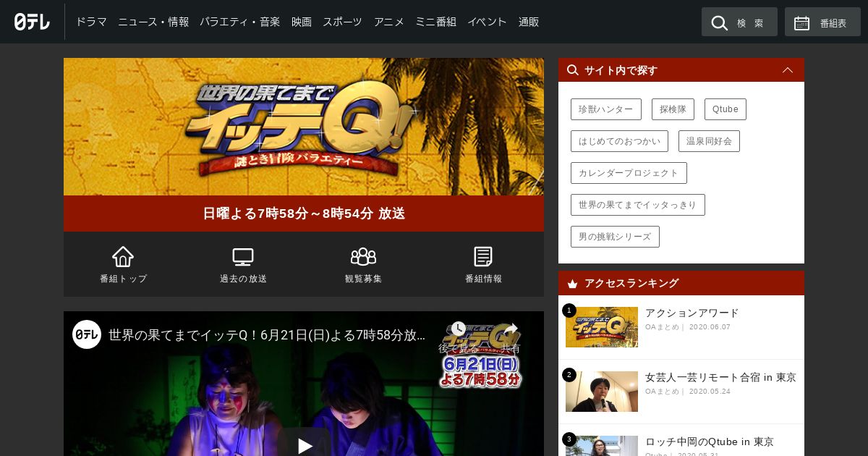Click the 後で見る clock icon
Image resolution: width=868 pixels, height=456 pixels.
click(458, 330)
